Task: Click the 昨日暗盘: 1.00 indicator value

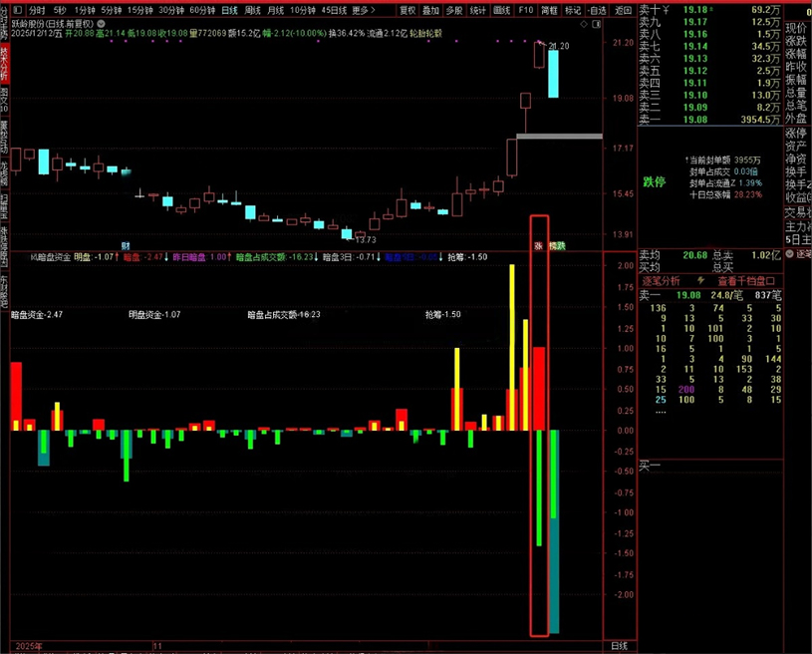Action: coord(201,257)
